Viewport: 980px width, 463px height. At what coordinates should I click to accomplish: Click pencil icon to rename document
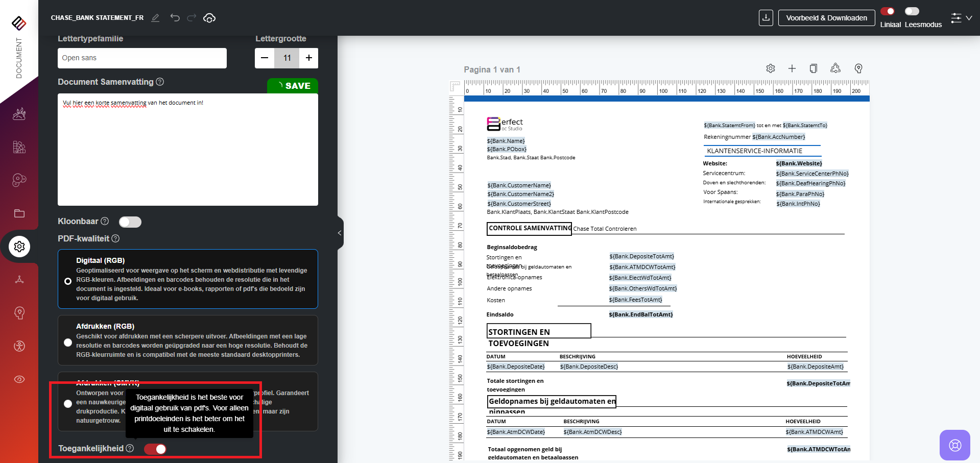156,18
